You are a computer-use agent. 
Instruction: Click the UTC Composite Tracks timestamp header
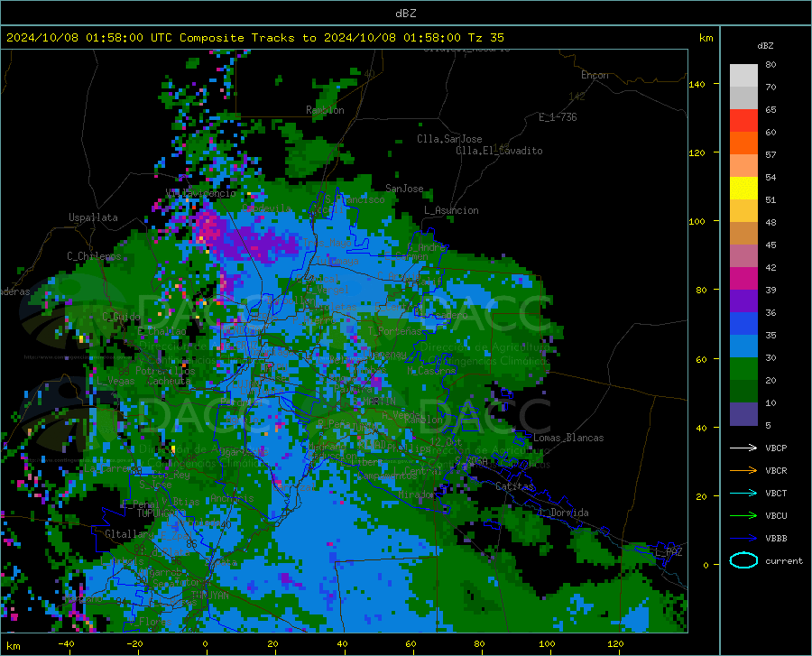coord(254,38)
